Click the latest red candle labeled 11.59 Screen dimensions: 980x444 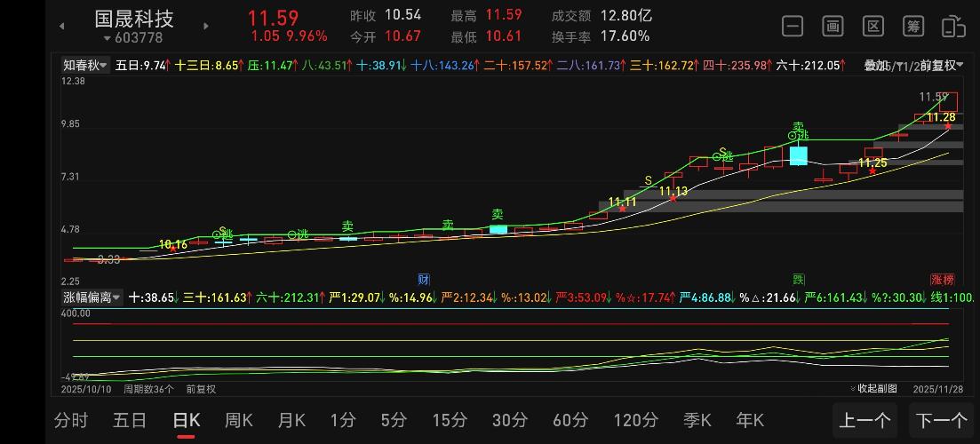(x=948, y=102)
